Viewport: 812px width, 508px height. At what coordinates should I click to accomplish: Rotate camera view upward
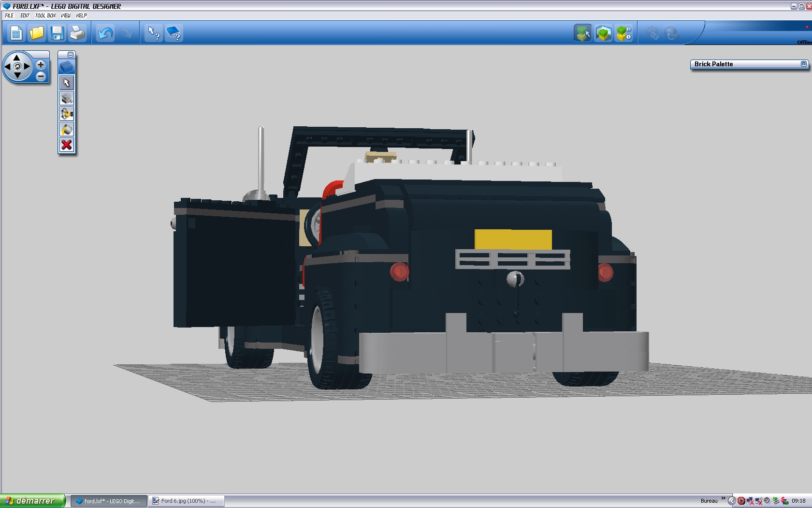click(x=17, y=58)
